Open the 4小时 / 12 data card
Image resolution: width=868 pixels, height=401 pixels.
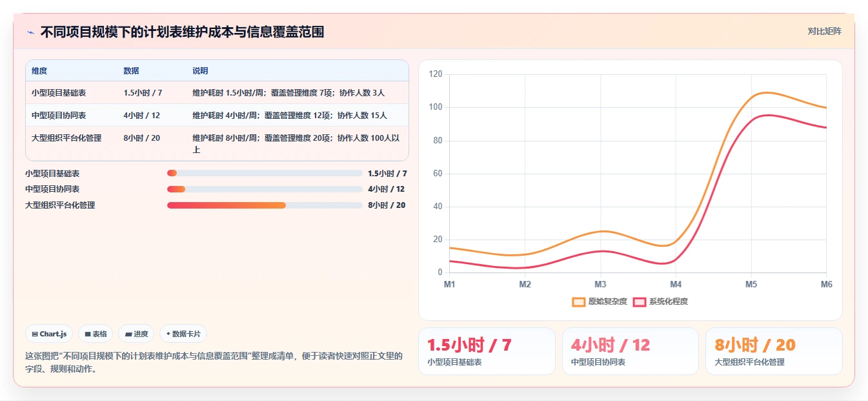(630, 351)
